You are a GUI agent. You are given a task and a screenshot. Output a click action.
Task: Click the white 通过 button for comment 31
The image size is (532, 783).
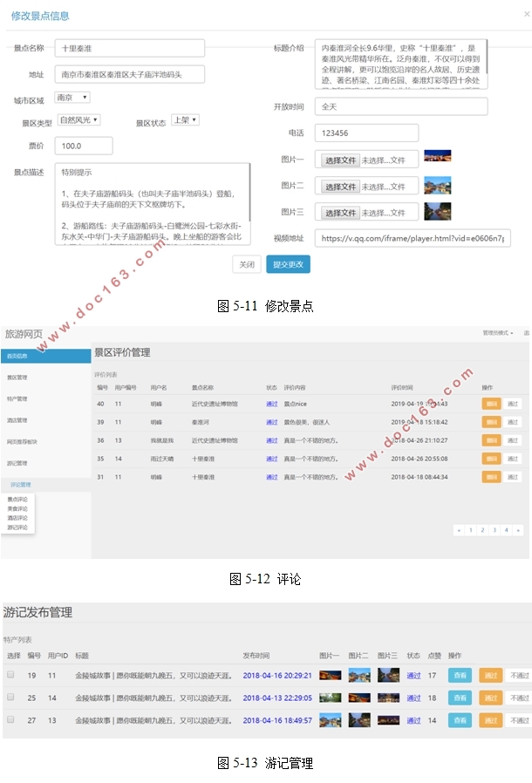(513, 477)
